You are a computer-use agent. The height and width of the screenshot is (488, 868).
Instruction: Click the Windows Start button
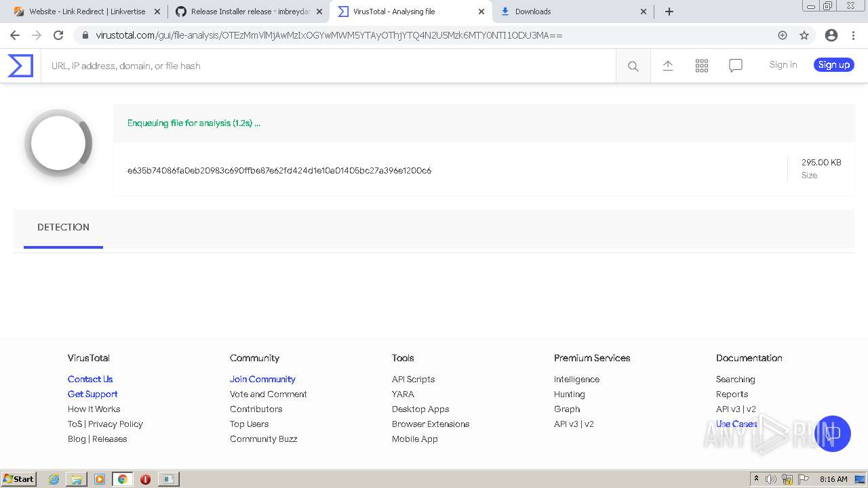(19, 479)
